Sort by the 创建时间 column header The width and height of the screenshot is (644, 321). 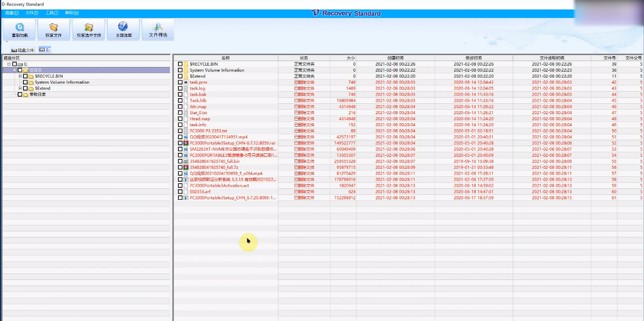pyautogui.click(x=395, y=58)
